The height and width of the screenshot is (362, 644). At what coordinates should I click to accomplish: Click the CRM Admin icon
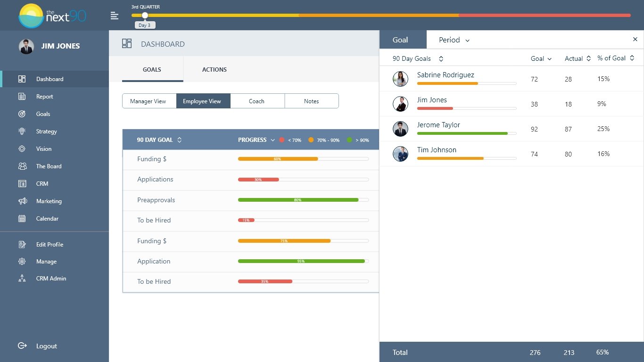click(x=22, y=279)
